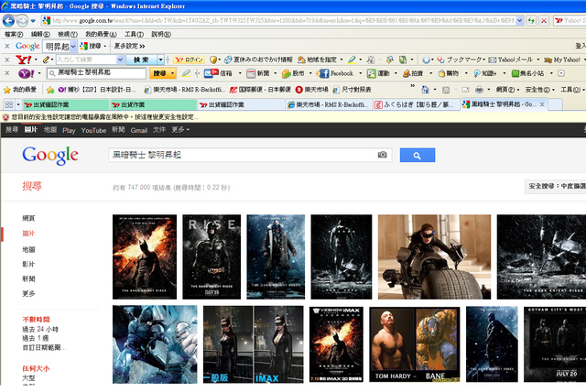The height and width of the screenshot is (392, 586).
Task: Refresh the page with the green arrows icon
Action: (531, 20)
